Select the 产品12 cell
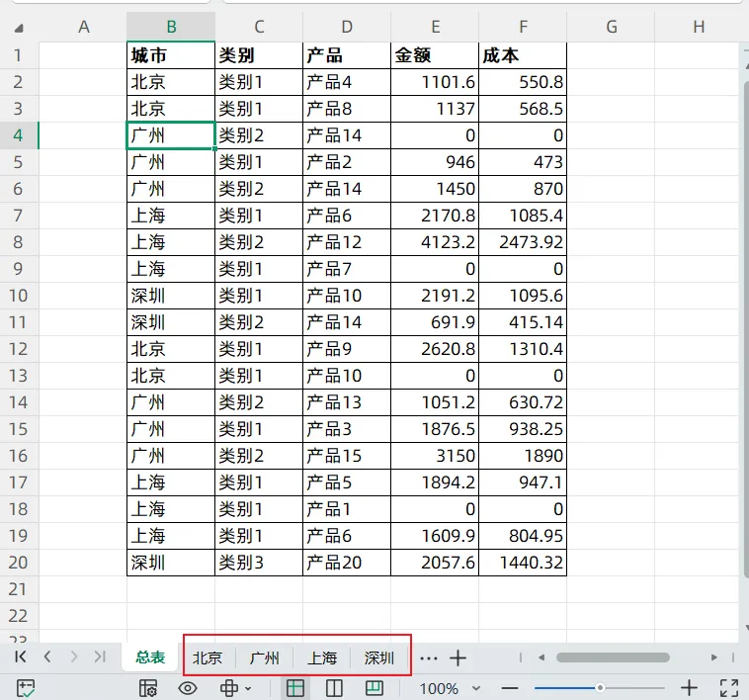 [347, 242]
